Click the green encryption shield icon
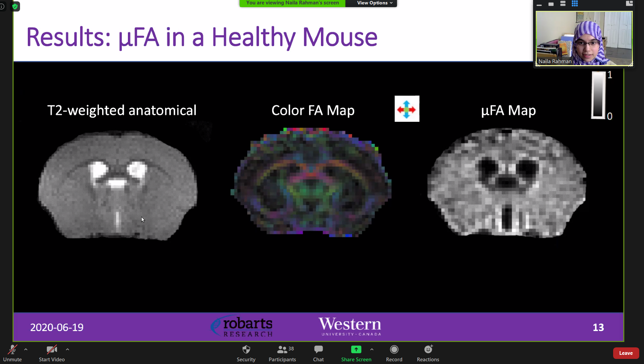Screen dimensions: 644x364 click(15, 6)
